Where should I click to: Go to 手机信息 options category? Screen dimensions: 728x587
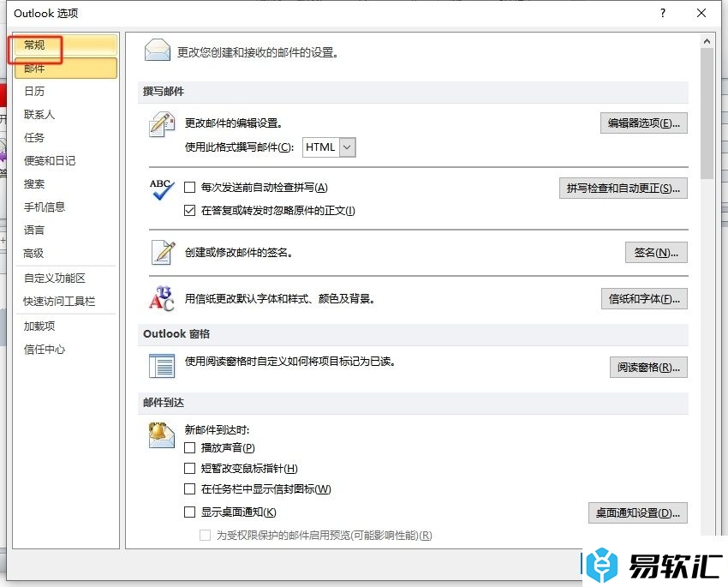(x=65, y=207)
